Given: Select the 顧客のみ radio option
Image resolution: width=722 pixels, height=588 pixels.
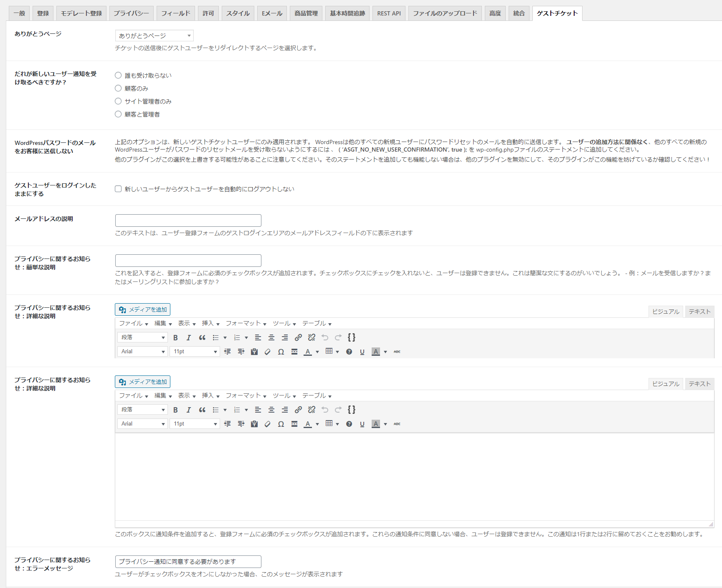Looking at the screenshot, I should click(118, 88).
